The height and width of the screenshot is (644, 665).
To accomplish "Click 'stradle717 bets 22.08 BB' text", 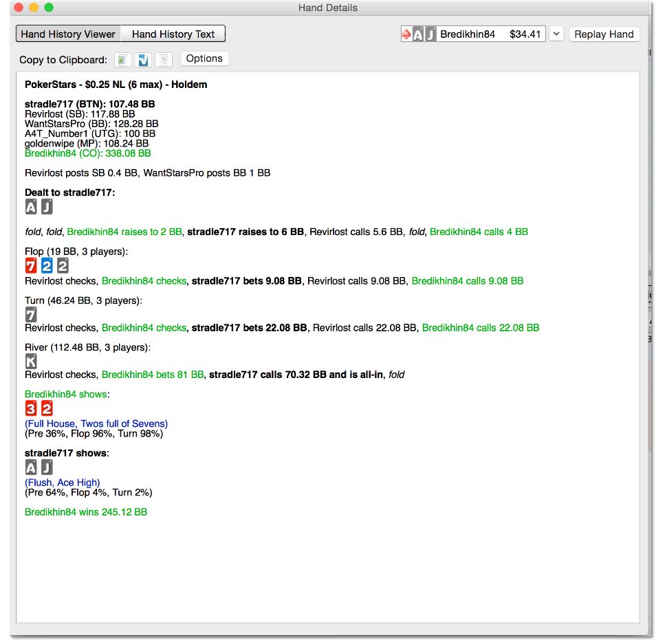I will coord(250,328).
